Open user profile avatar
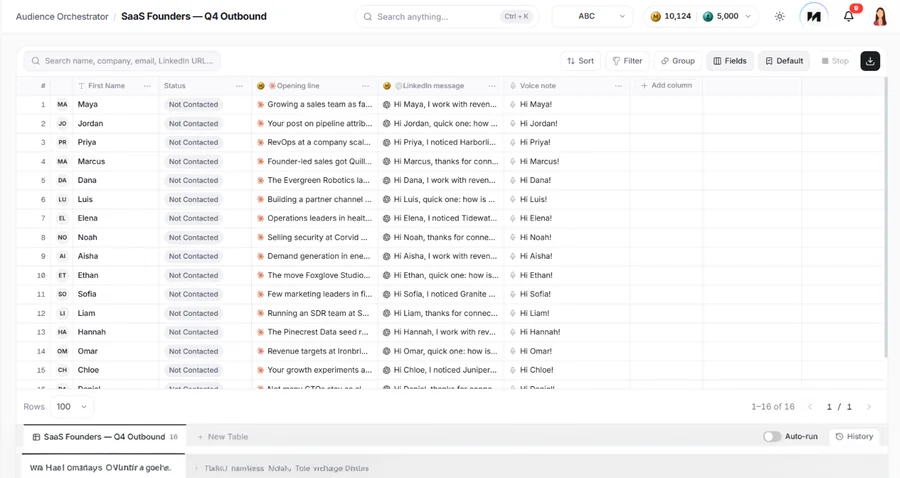 pos(880,17)
